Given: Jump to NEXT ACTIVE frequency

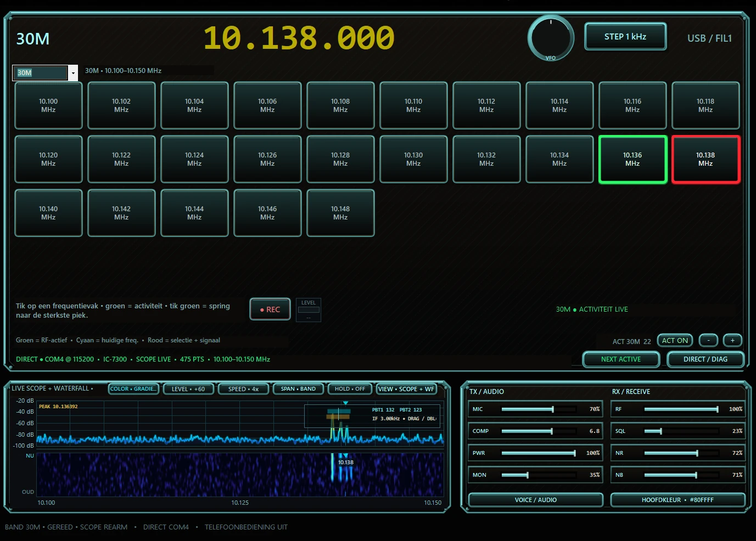Looking at the screenshot, I should (621, 359).
